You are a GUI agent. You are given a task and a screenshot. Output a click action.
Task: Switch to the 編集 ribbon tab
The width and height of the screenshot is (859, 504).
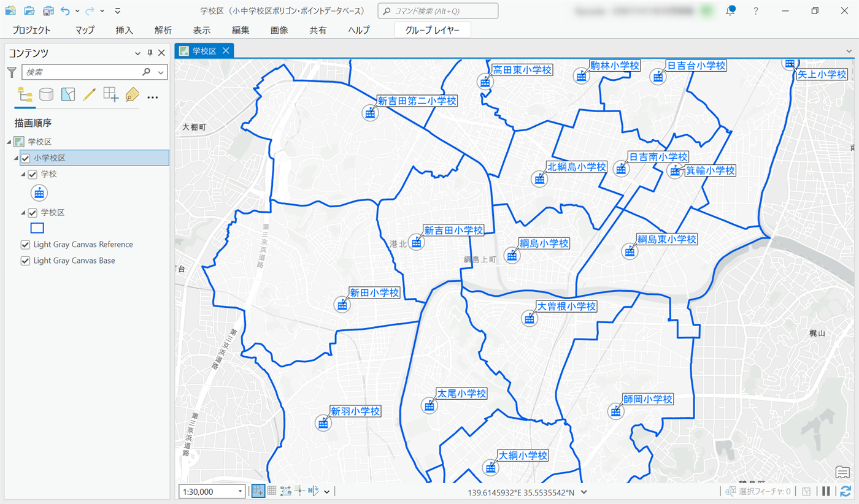[x=241, y=30]
